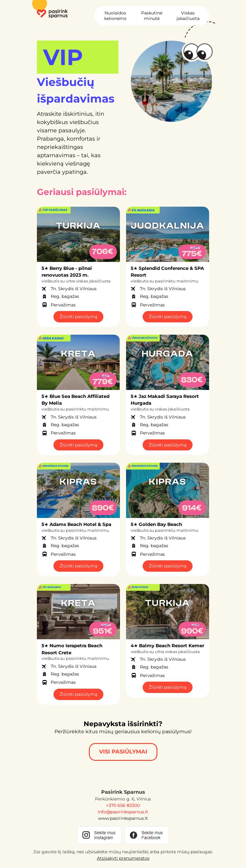Click the googly eyes graphic near pool photo

[x=197, y=52]
